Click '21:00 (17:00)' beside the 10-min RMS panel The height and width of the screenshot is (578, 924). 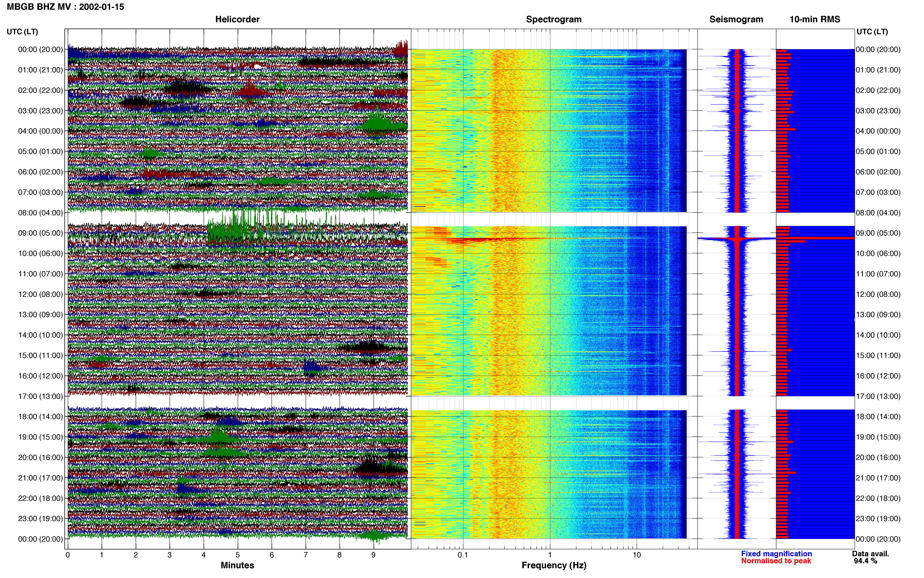point(878,478)
